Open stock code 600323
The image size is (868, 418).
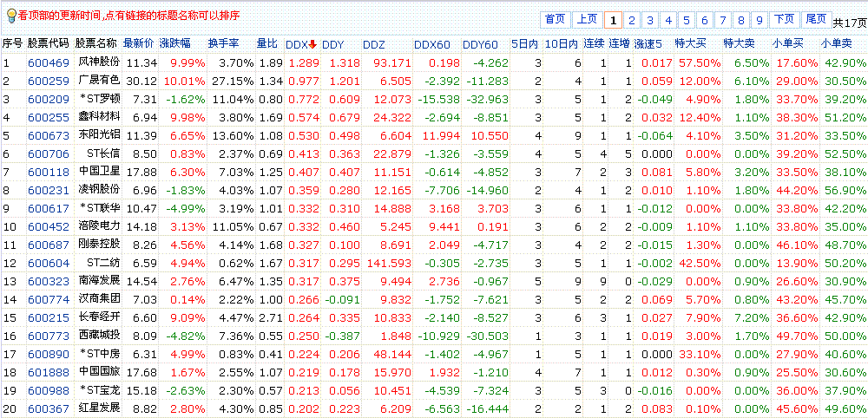pos(49,282)
